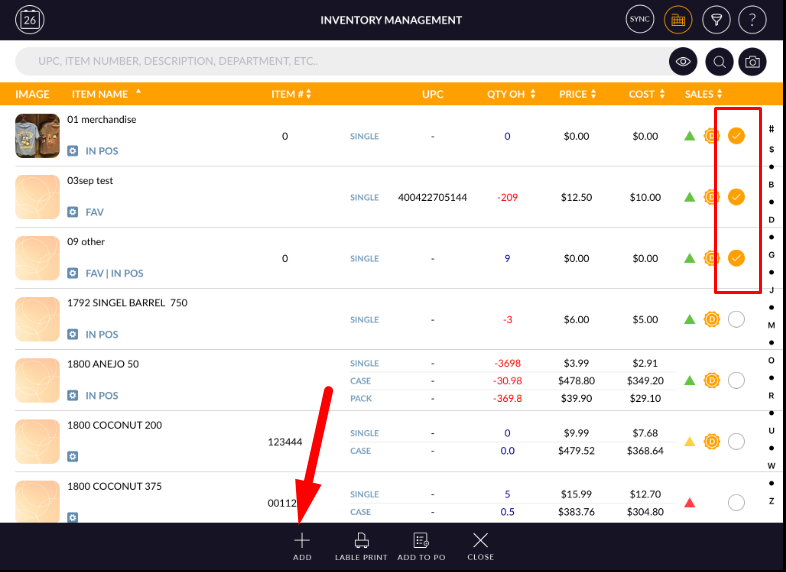The image size is (786, 572).
Task: Close the bottom action bar
Action: [x=480, y=545]
